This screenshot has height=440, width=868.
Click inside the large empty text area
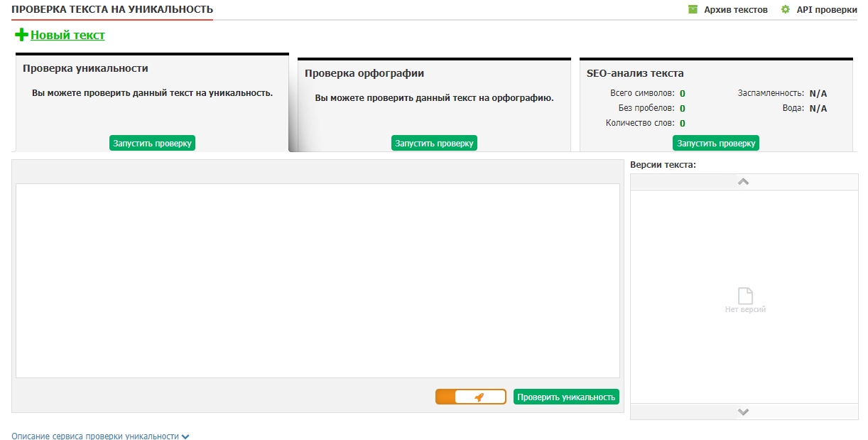coord(318,281)
